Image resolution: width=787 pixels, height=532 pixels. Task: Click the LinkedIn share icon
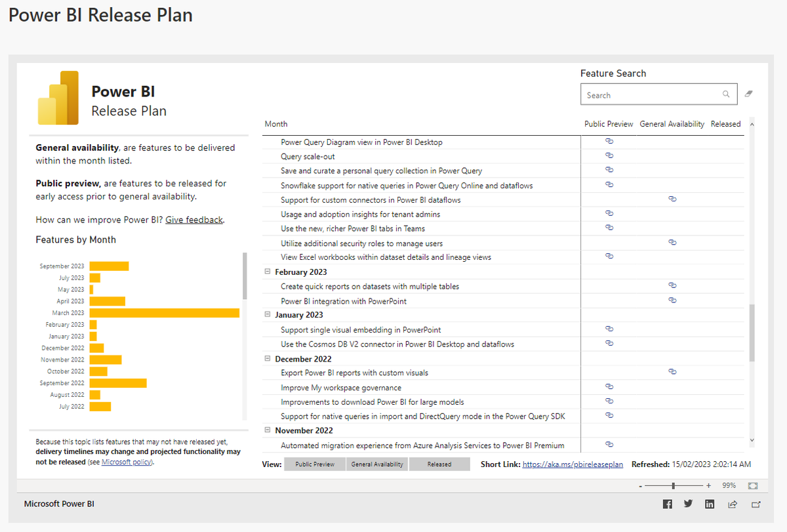pyautogui.click(x=710, y=504)
